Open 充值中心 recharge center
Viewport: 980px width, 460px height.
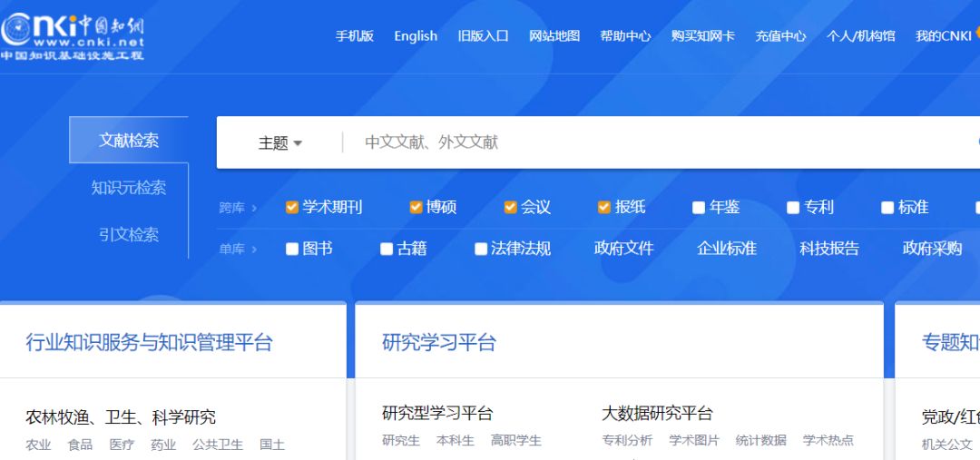point(780,36)
